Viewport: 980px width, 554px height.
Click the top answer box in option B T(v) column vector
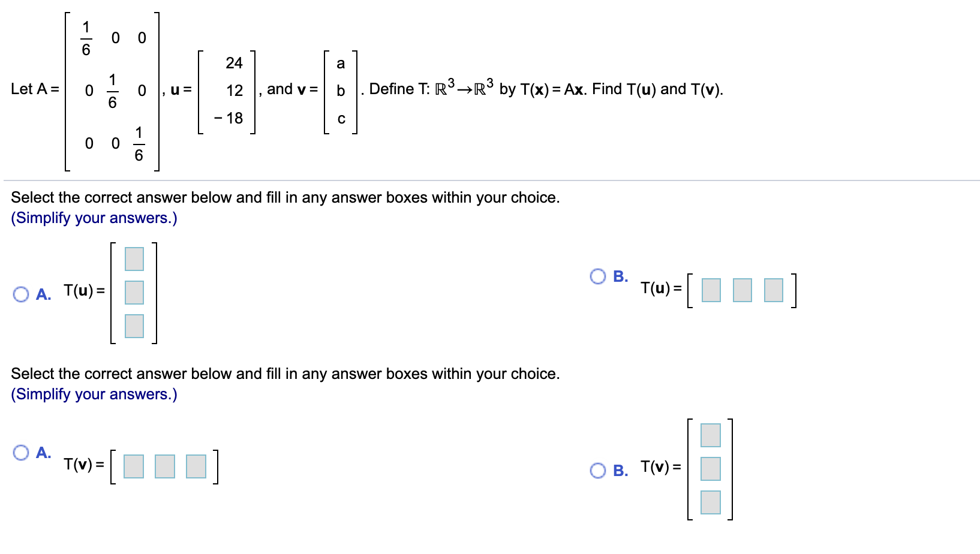tap(710, 436)
